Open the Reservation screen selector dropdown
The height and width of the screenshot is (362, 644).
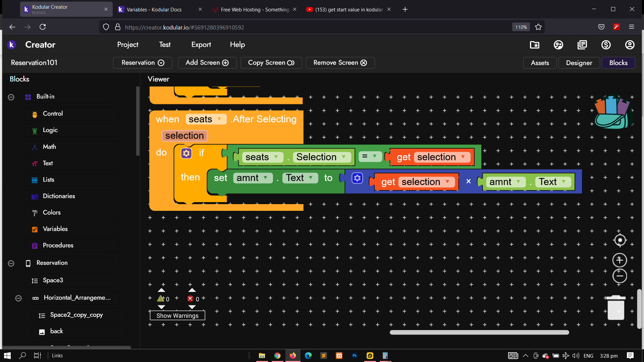point(143,63)
